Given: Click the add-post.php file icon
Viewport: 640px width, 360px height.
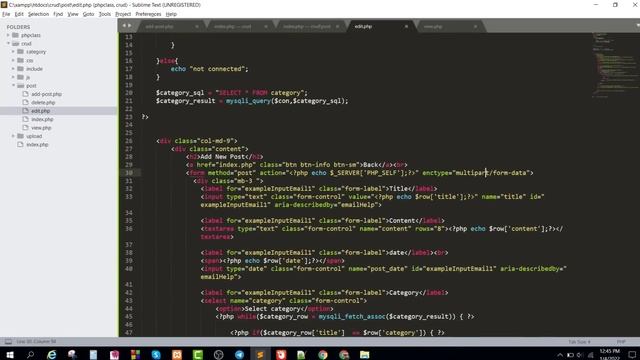Looking at the screenshot, I should pos(25,94).
